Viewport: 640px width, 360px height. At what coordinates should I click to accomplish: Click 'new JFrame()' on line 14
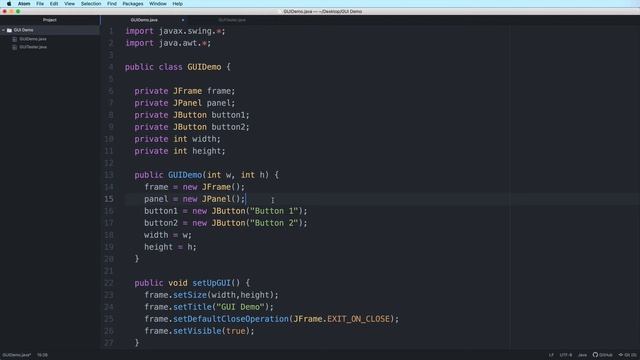click(211, 187)
